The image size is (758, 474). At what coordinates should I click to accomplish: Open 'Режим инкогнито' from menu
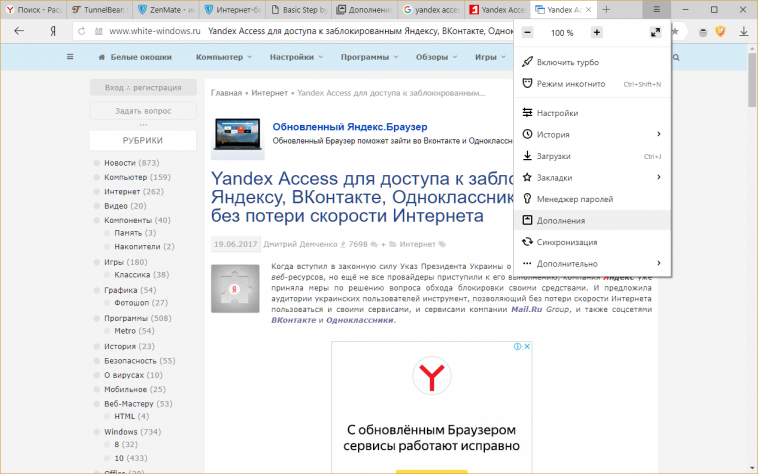point(592,84)
